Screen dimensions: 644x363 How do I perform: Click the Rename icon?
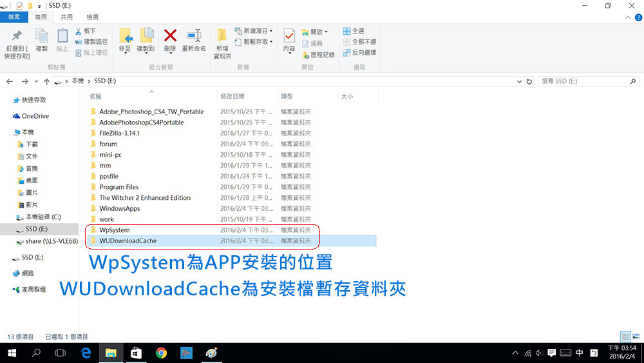pos(194,35)
